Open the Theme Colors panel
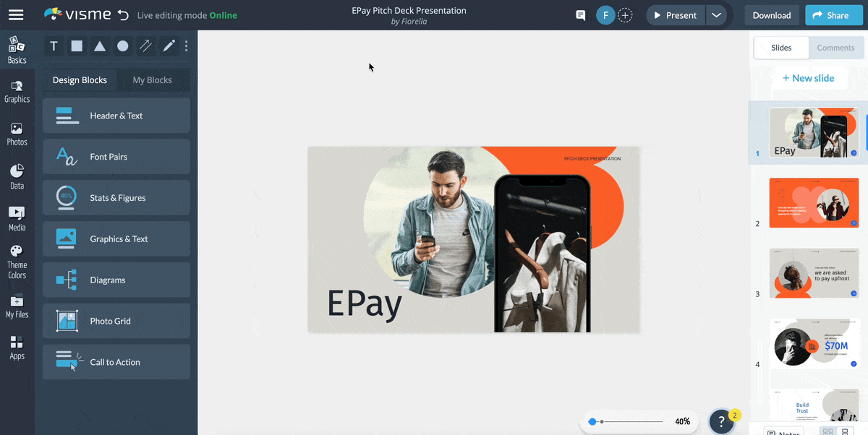The height and width of the screenshot is (435, 868). (x=17, y=260)
